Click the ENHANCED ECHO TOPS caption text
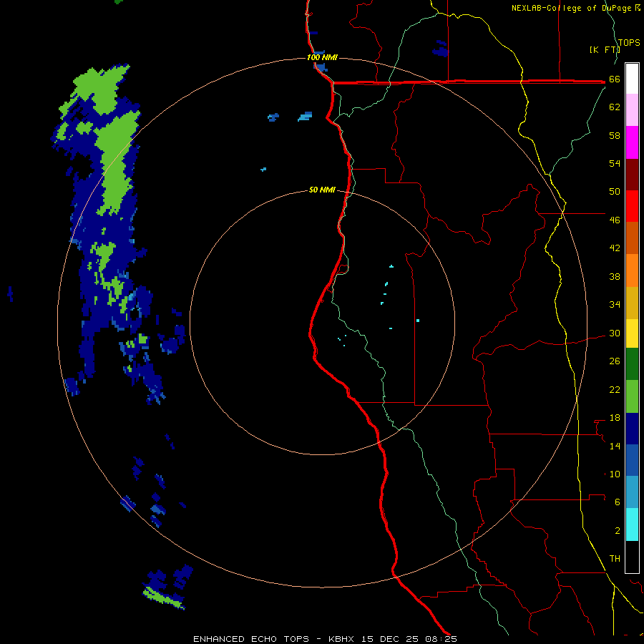Viewport: 644px width, 644px height. pos(251,639)
